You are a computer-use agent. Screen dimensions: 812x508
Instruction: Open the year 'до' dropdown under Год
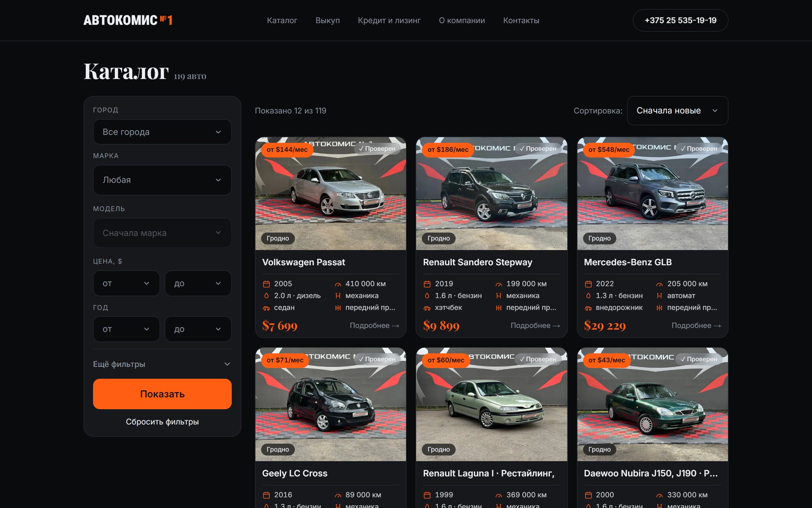click(x=198, y=329)
